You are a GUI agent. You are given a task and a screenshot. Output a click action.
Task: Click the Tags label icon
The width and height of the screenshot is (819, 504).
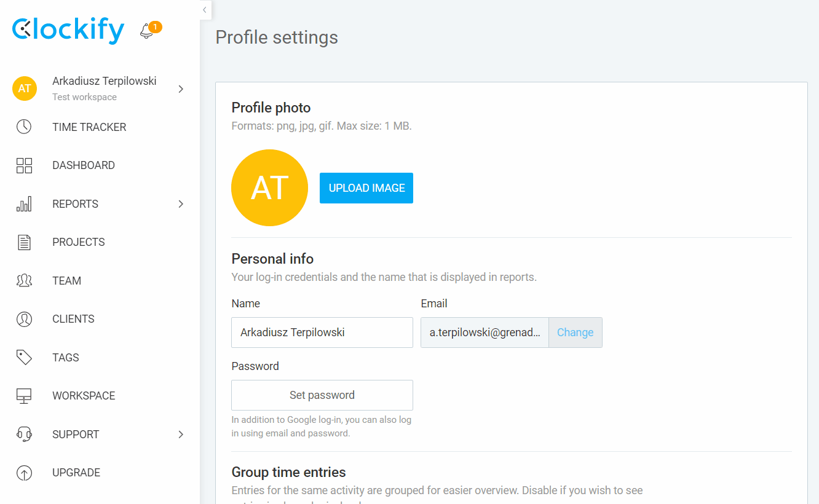tap(24, 358)
